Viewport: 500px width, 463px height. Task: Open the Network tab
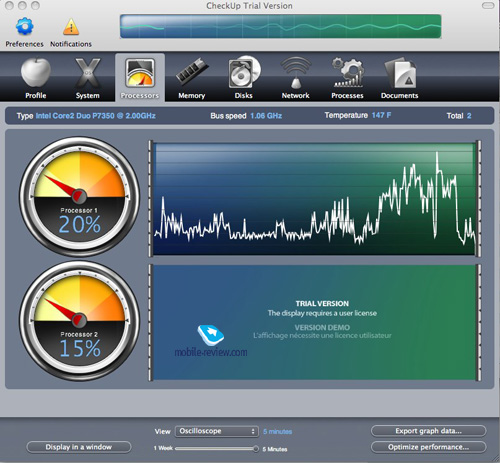click(295, 78)
